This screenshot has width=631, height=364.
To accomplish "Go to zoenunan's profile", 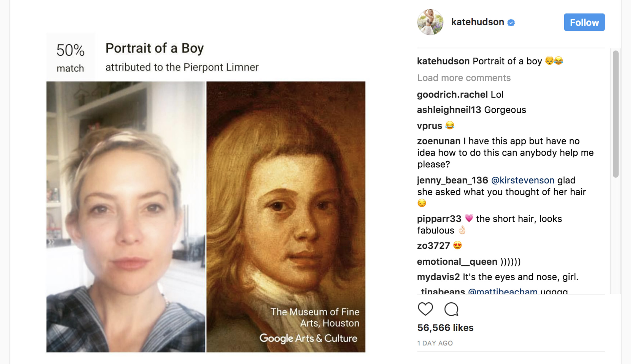I will pyautogui.click(x=439, y=141).
